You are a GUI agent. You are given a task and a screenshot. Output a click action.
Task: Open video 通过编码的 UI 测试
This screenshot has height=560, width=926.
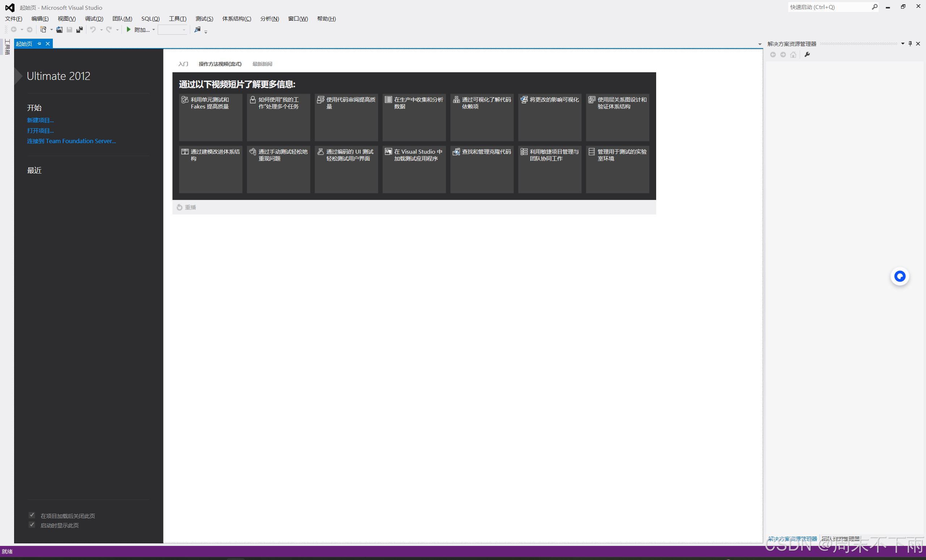[x=346, y=170]
